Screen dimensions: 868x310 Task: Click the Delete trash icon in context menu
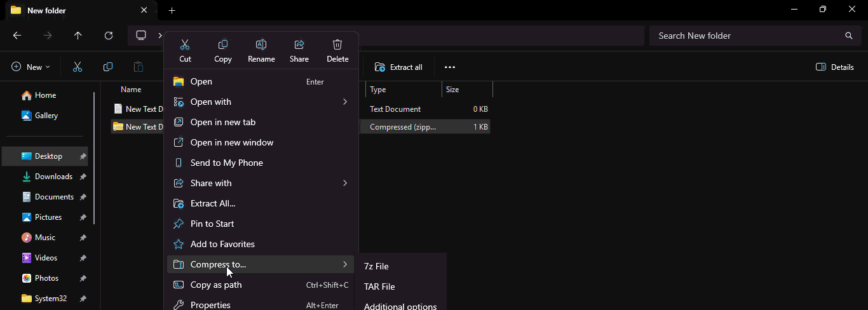pos(337,44)
